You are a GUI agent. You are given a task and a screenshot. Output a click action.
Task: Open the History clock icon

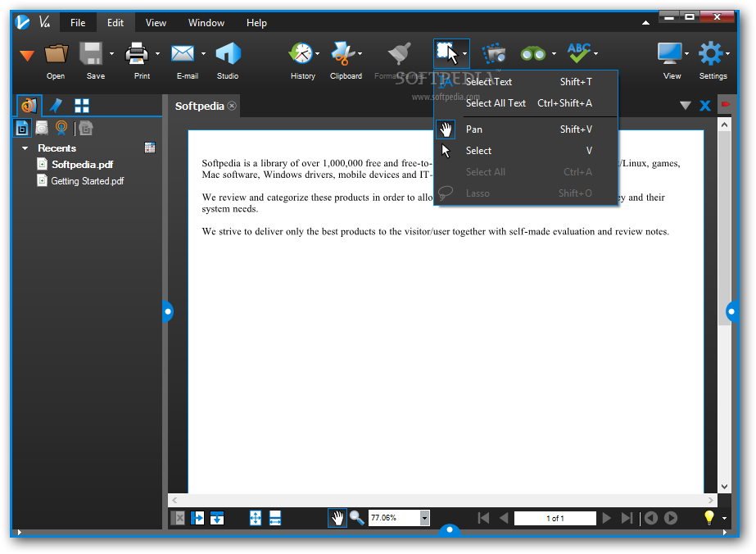pyautogui.click(x=301, y=53)
